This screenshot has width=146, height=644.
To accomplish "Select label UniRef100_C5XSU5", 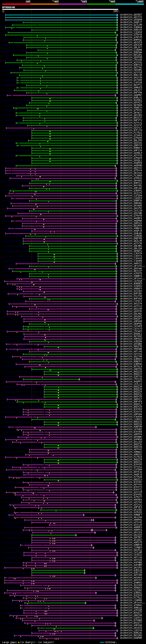I will pos(131,60).
